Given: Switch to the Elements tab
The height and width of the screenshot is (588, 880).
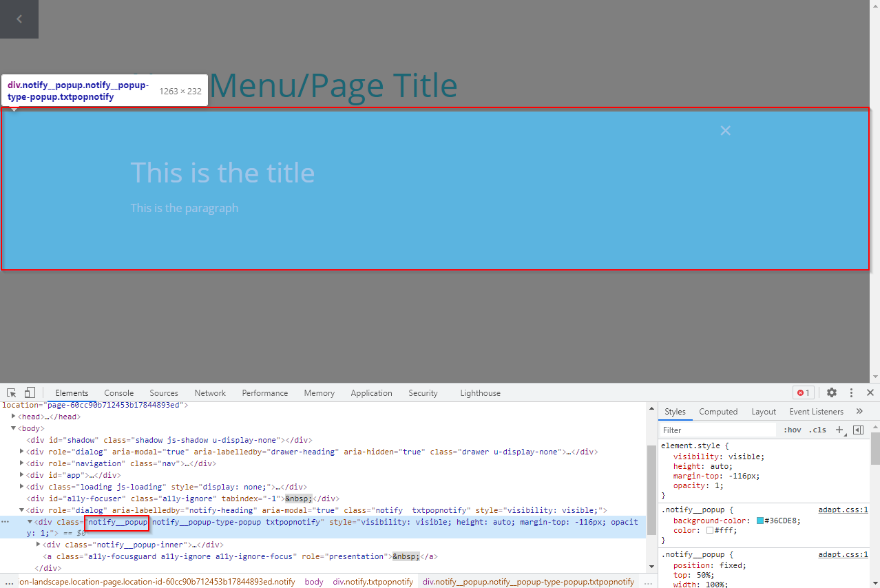Looking at the screenshot, I should pyautogui.click(x=72, y=393).
